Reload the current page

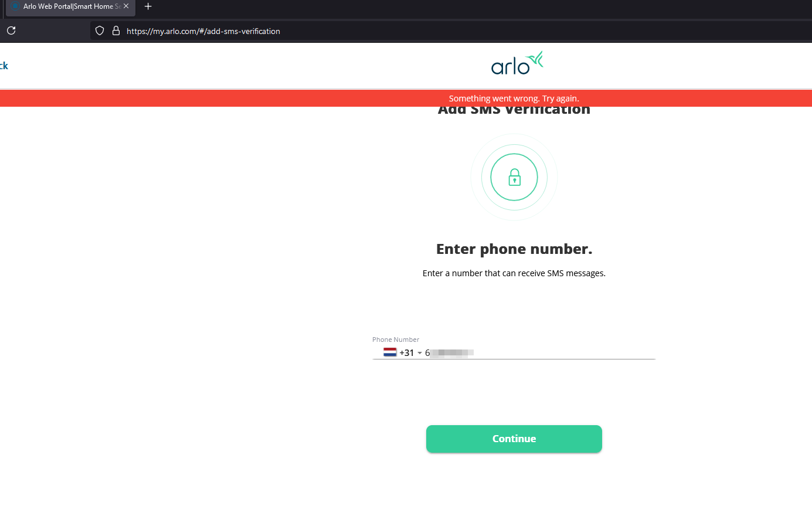[11, 30]
